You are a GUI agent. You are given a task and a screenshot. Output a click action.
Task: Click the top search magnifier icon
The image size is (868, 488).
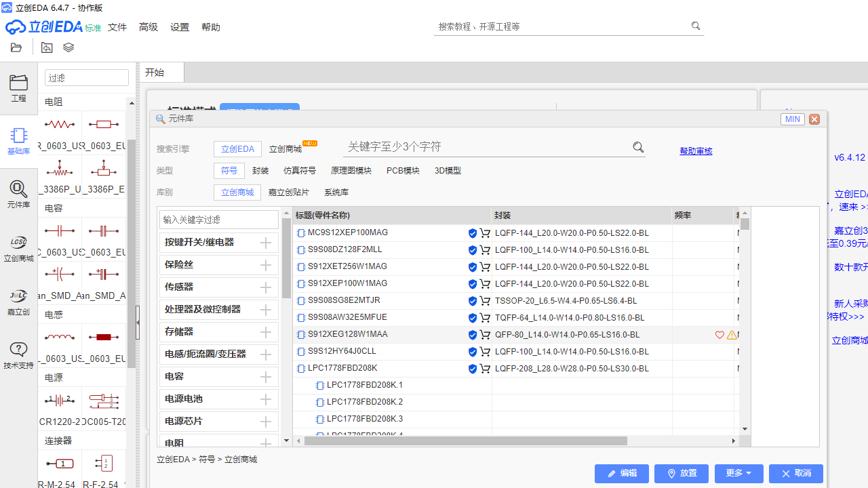(x=695, y=26)
